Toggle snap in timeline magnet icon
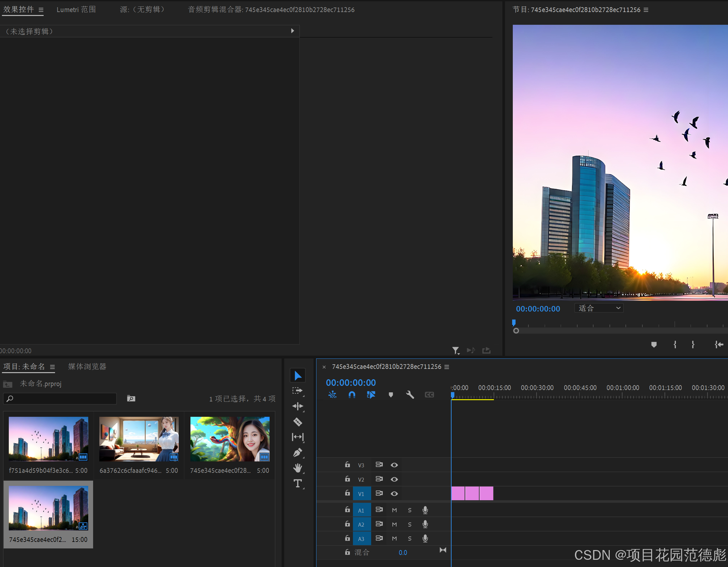This screenshot has height=567, width=728. (352, 395)
